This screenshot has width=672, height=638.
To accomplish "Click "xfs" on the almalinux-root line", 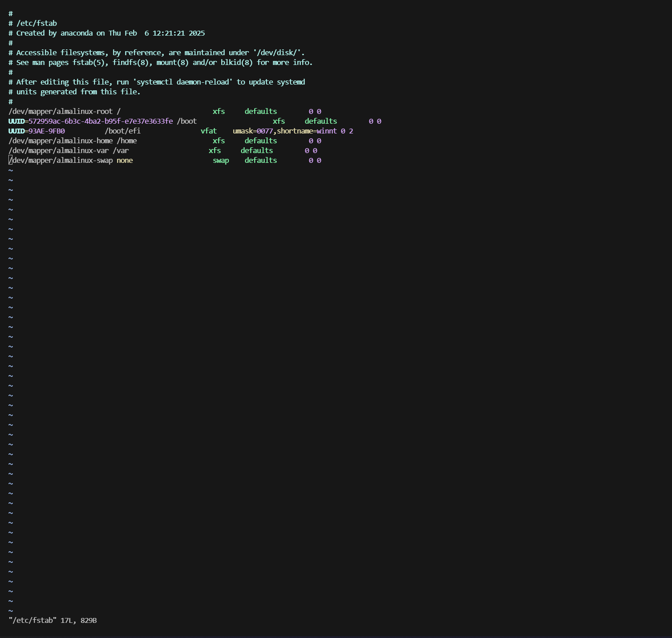I will 219,111.
